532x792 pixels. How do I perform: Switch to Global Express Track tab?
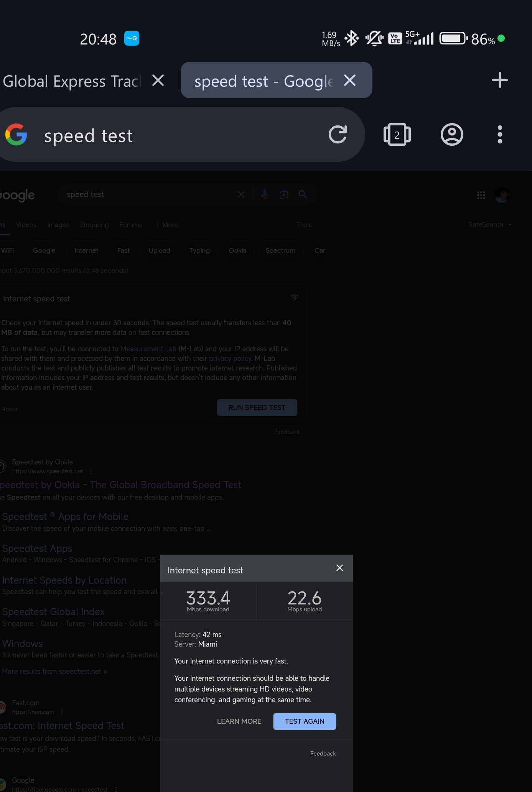[x=72, y=81]
